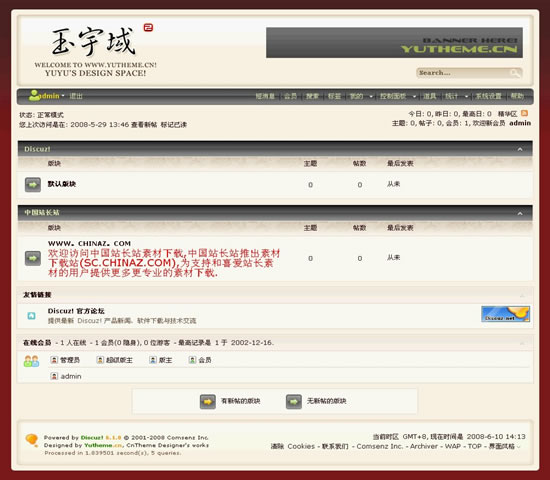
Task: Open 系统设置 in the navigation bar
Action: pyautogui.click(x=488, y=96)
